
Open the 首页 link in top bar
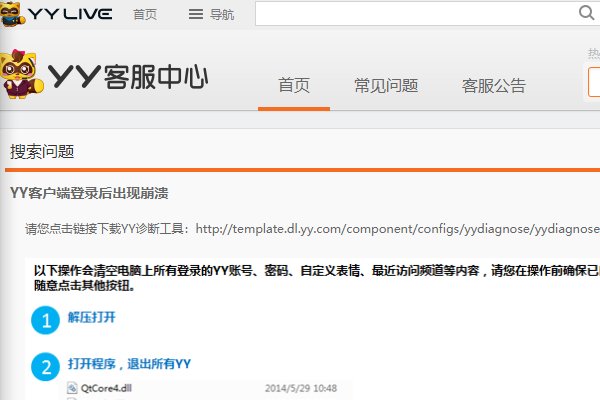(145, 15)
